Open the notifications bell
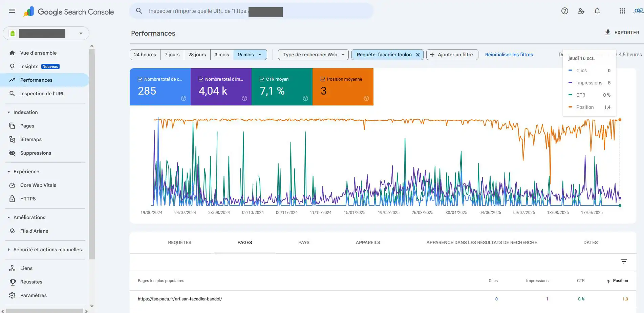Screen dimensions: 644x313 (x=597, y=11)
